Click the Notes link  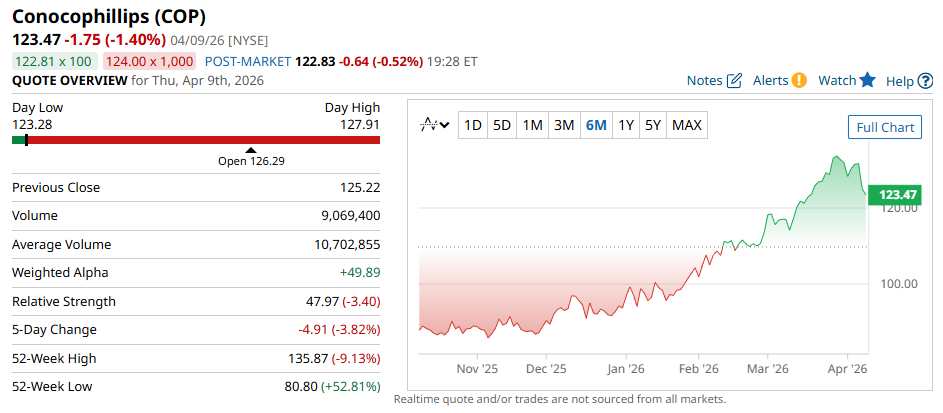click(704, 81)
